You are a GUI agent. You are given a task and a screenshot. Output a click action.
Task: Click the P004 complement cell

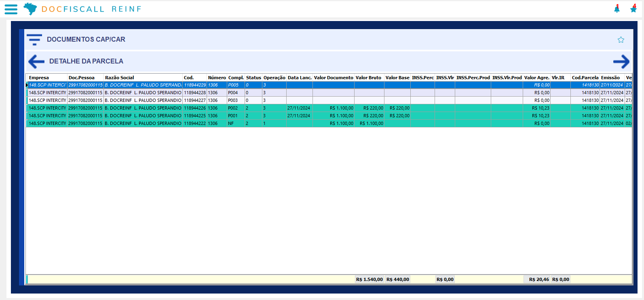(x=236, y=93)
